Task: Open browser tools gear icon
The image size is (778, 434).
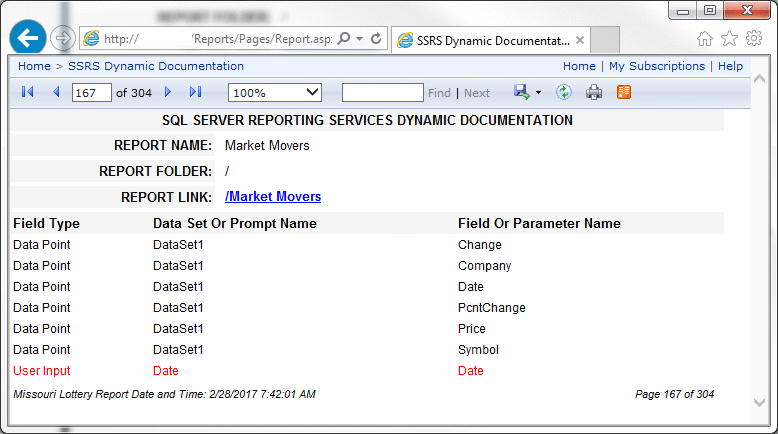Action: [x=754, y=38]
